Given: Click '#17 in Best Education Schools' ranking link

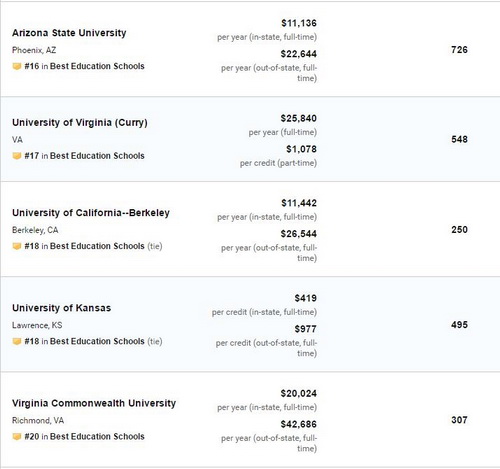Looking at the screenshot, I should pos(84,156).
